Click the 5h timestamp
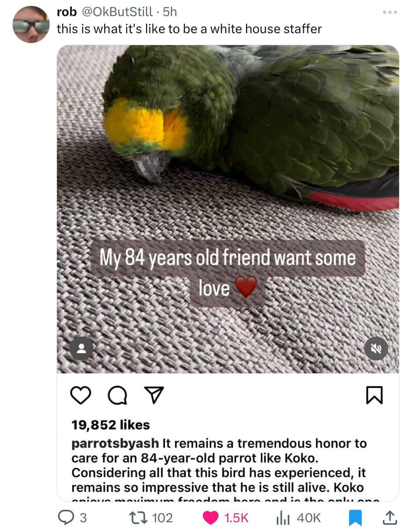 [170, 12]
